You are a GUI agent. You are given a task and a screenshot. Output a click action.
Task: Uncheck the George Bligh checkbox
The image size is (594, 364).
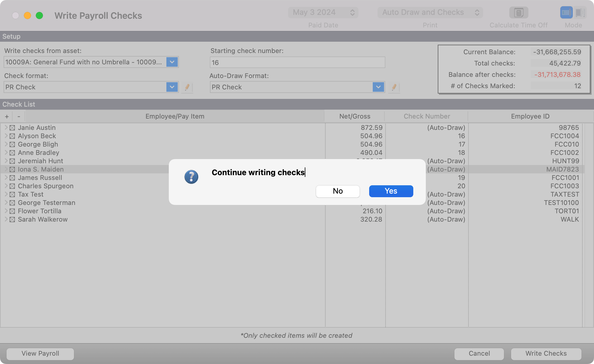12,144
